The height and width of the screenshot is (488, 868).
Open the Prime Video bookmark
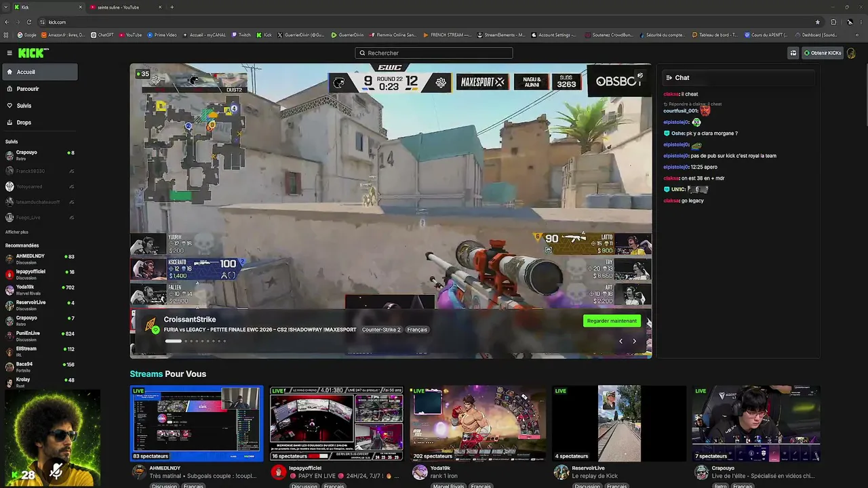coord(161,35)
